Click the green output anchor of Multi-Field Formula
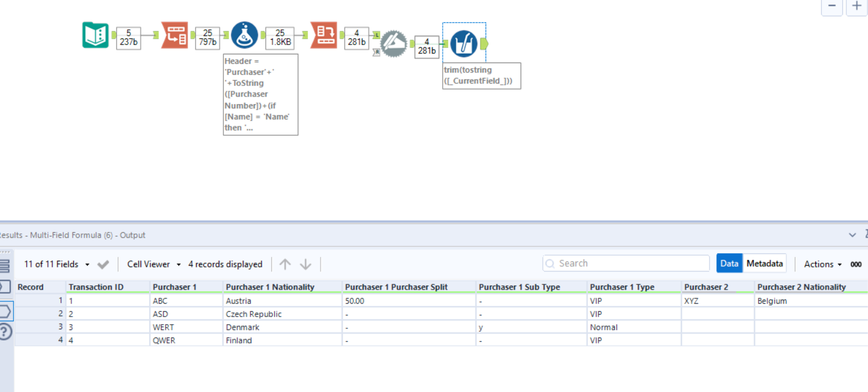The width and height of the screenshot is (868, 392). point(484,43)
